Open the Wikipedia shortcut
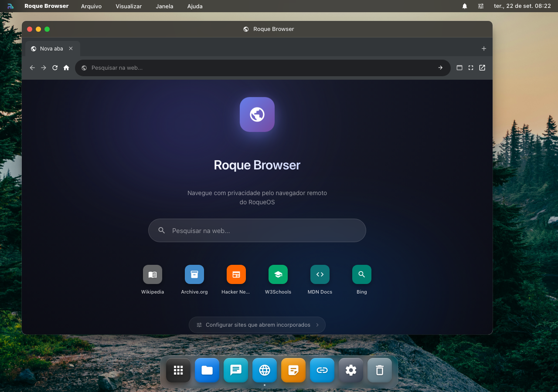Image resolution: width=558 pixels, height=392 pixels. coord(153,280)
